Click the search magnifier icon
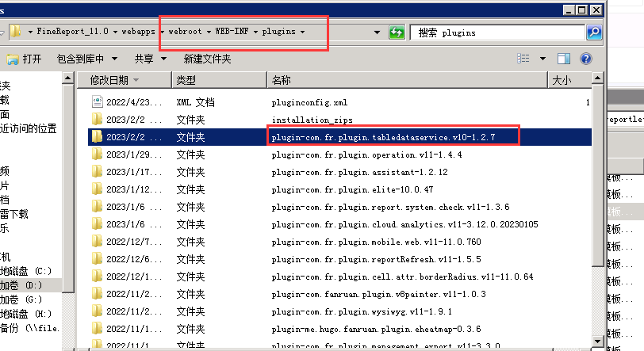Image resolution: width=644 pixels, height=351 pixels. (594, 32)
